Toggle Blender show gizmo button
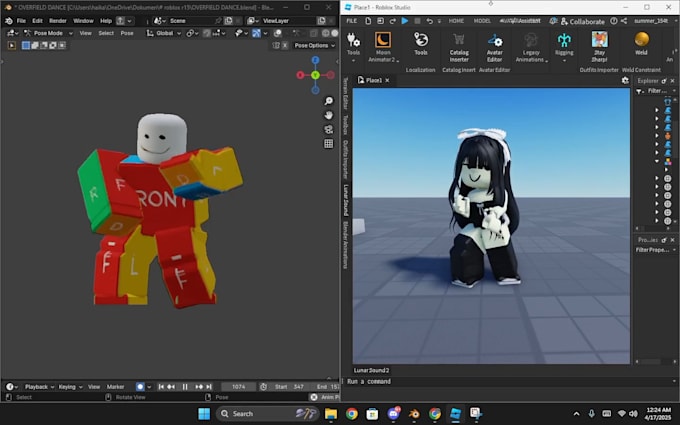680x425 pixels. [x=256, y=33]
